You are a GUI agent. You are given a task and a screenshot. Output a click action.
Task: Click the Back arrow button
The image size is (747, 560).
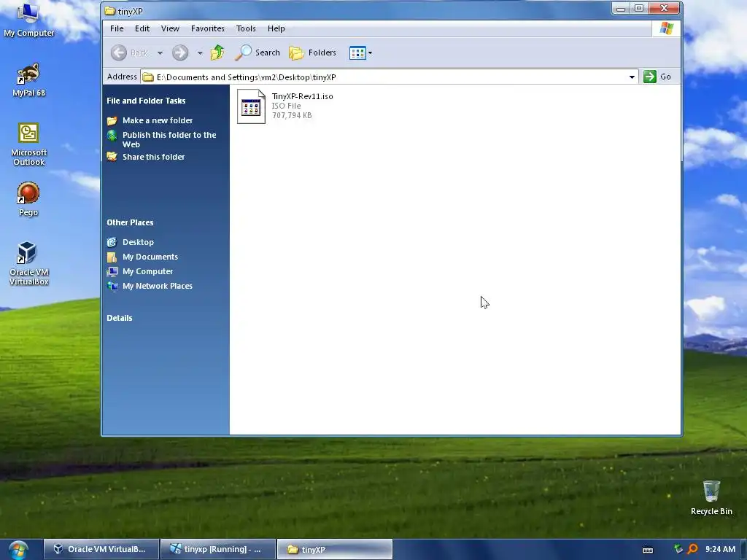tap(119, 52)
